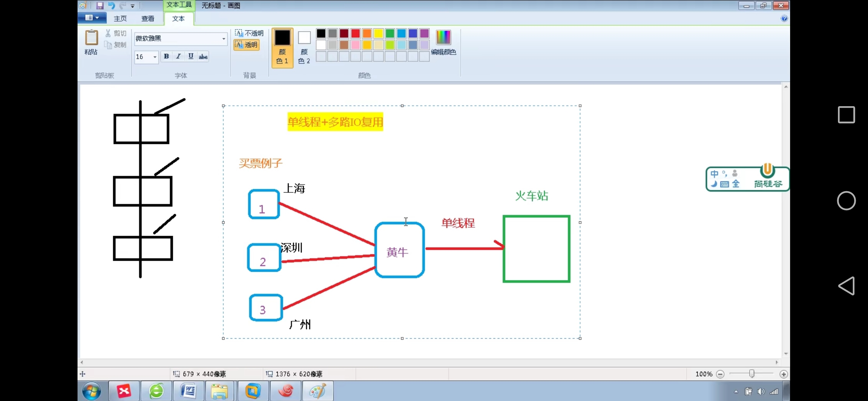Toggle Italic text formatting
The width and height of the screenshot is (868, 401).
(178, 56)
